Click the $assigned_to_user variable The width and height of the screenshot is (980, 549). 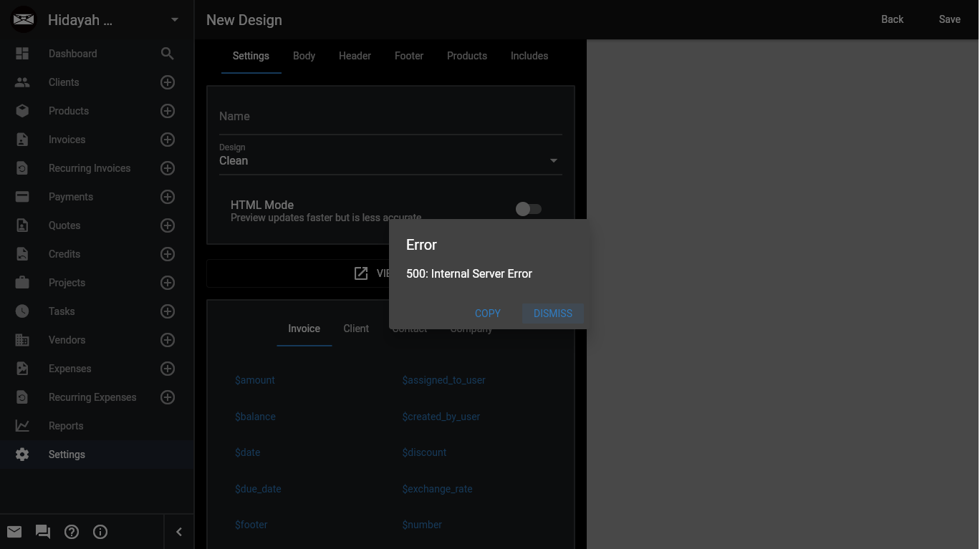443,380
